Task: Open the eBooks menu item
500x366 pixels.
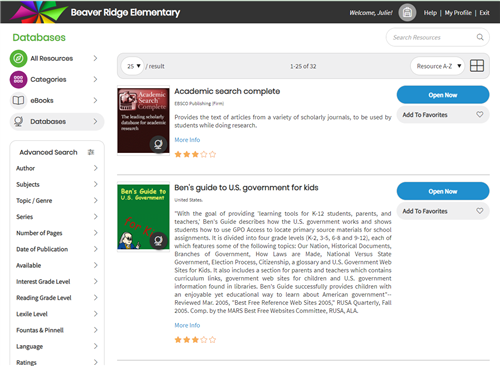Action: 57,100
